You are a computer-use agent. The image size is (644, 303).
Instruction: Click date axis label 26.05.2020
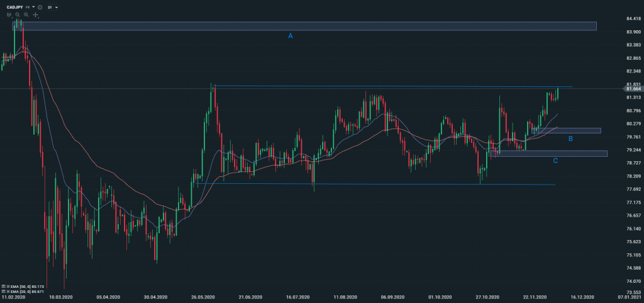[x=204, y=297]
